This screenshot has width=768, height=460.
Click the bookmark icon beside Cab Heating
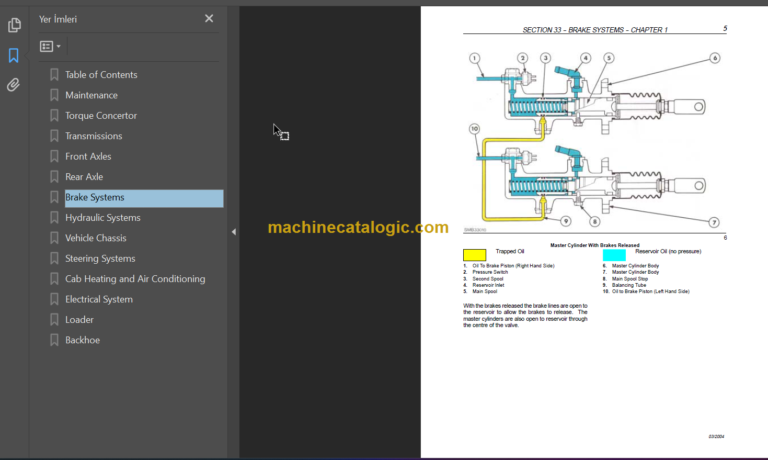[54, 279]
